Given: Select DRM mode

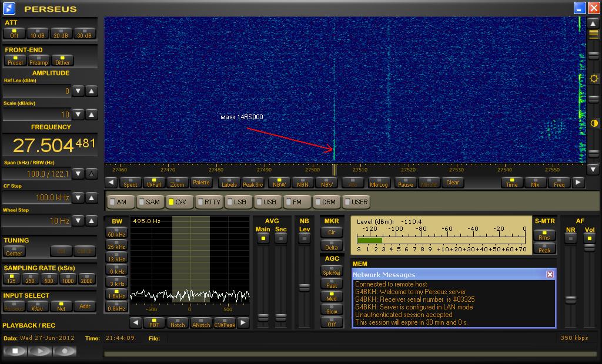Looking at the screenshot, I should pyautogui.click(x=327, y=202).
